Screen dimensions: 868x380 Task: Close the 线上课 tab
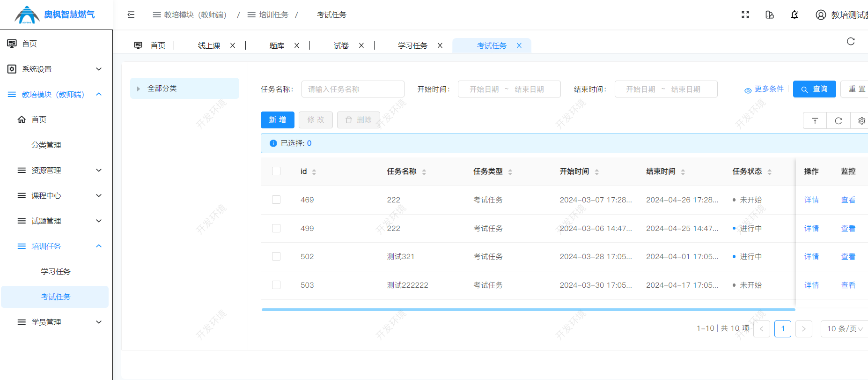(233, 45)
